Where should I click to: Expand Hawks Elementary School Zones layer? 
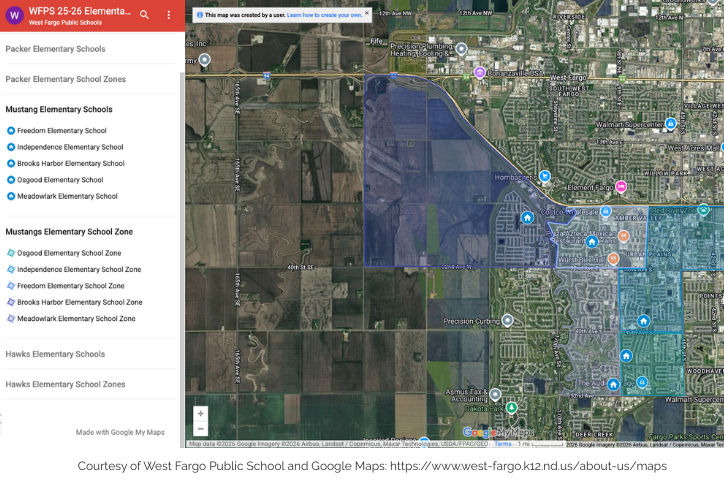tap(65, 384)
